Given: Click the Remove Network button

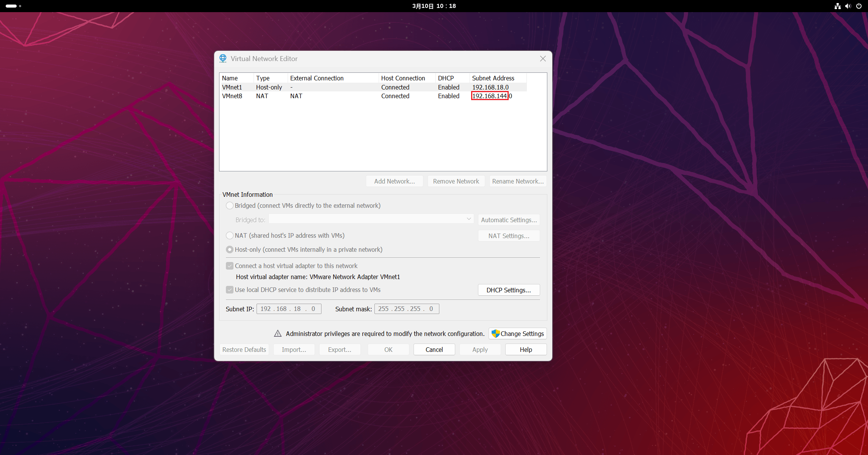Looking at the screenshot, I should [x=456, y=181].
